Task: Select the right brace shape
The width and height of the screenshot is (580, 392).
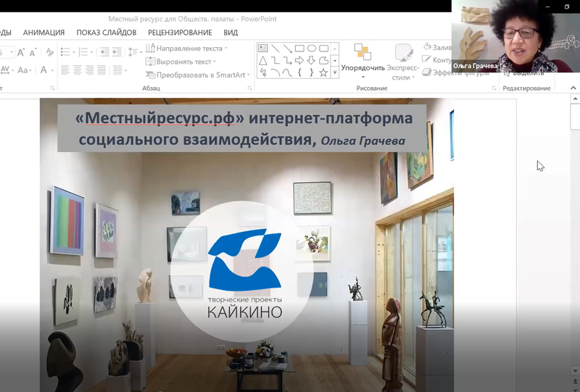Action: pos(312,72)
